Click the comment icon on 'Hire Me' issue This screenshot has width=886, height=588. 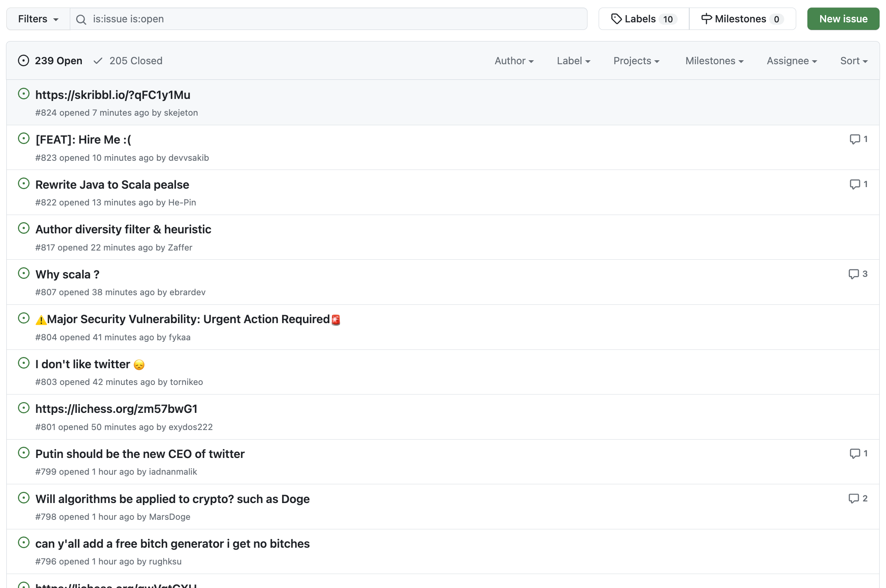pyautogui.click(x=854, y=139)
